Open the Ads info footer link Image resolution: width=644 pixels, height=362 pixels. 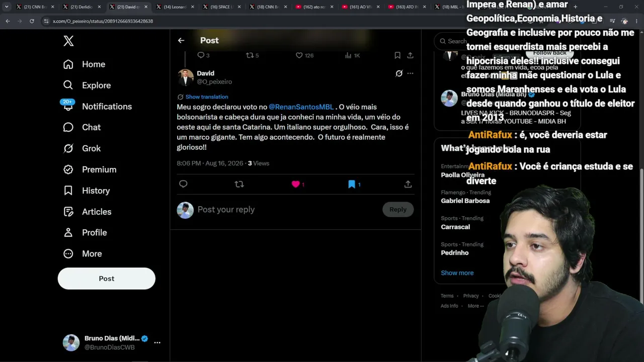pos(449,306)
